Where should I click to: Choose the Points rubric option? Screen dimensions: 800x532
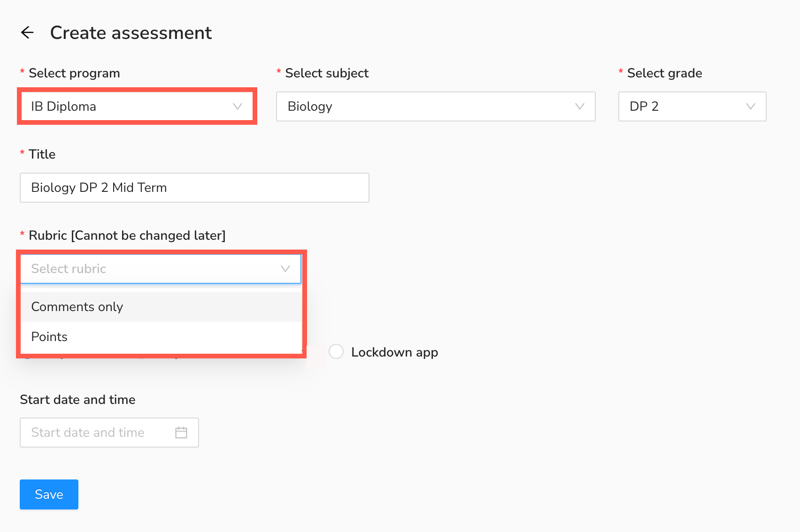161,337
